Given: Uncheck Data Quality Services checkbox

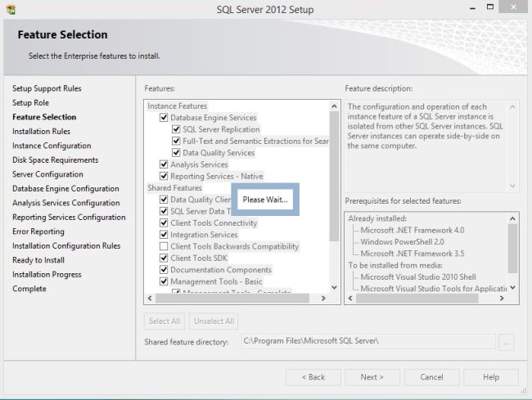Looking at the screenshot, I should coord(176,152).
